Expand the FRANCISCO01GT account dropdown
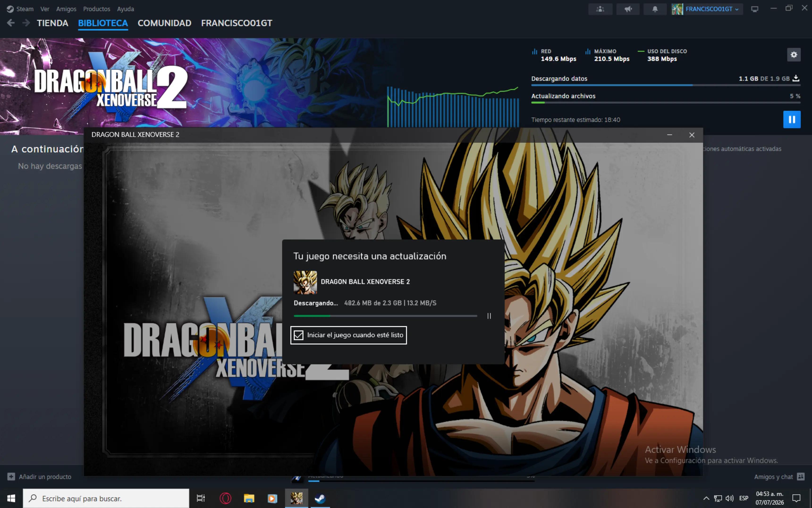Image resolution: width=812 pixels, height=508 pixels. pos(737,9)
